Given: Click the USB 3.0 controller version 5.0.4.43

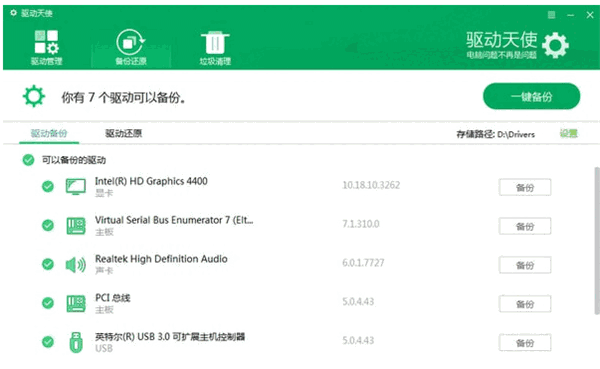Looking at the screenshot, I should pos(358,340).
